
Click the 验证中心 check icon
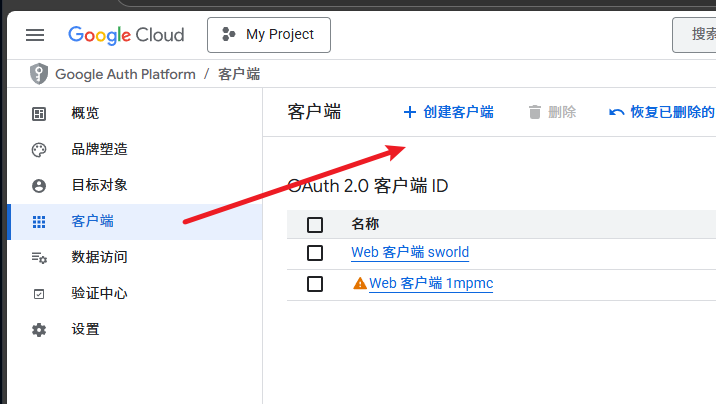(39, 294)
